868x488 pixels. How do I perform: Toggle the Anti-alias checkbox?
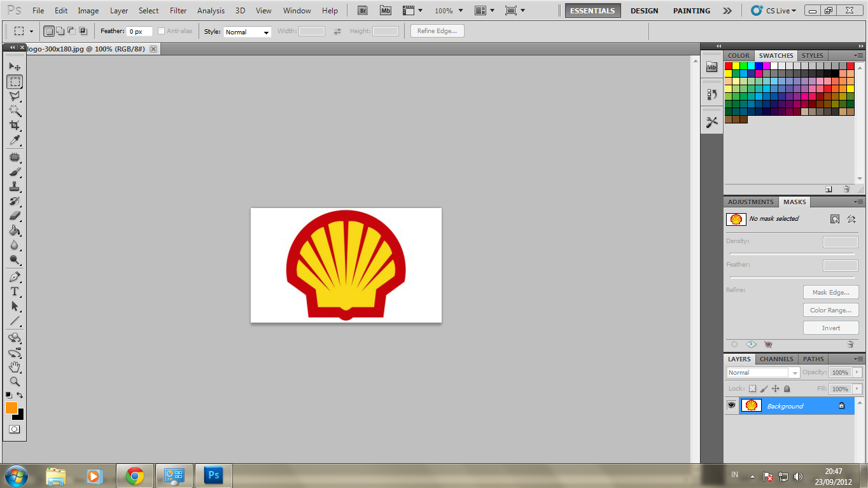[161, 31]
